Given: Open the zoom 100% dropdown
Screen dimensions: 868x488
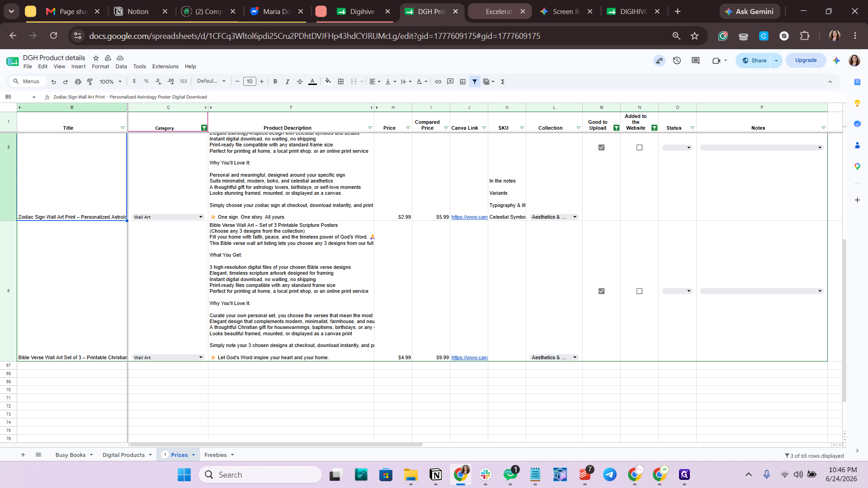Looking at the screenshot, I should tap(111, 82).
